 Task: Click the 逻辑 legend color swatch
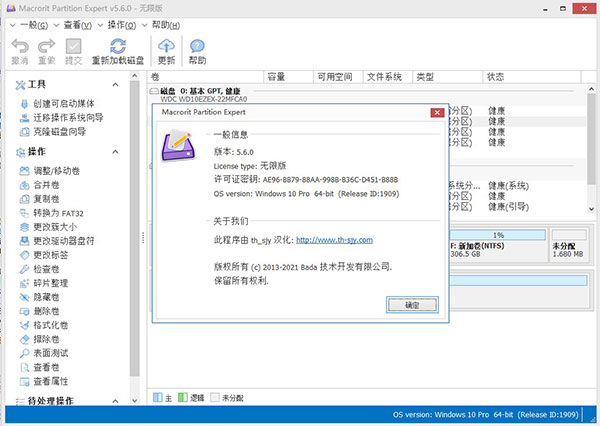pos(183,397)
